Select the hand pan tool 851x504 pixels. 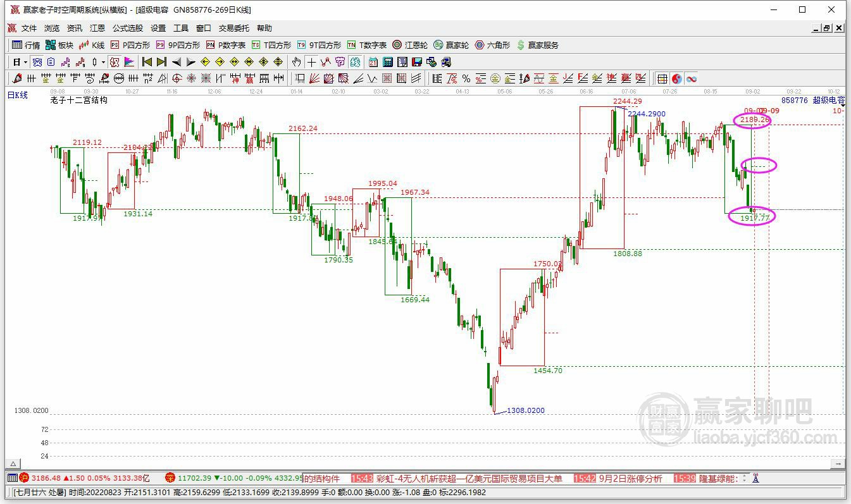click(x=296, y=62)
